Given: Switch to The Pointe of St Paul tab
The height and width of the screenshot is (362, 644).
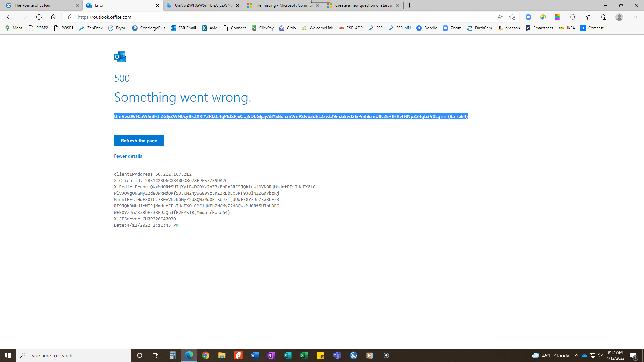Looking at the screenshot, I should click(40, 5).
